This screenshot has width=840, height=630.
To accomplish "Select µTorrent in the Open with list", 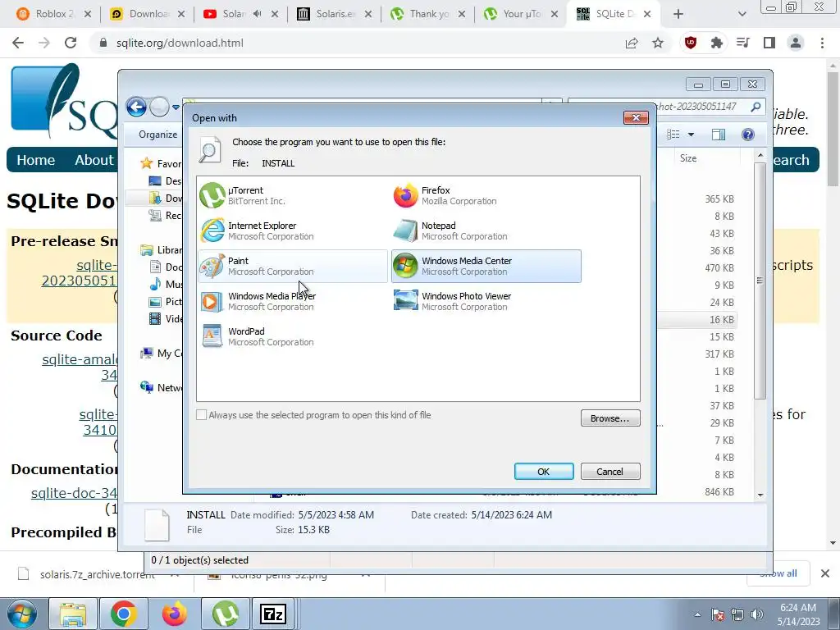I will (293, 195).
